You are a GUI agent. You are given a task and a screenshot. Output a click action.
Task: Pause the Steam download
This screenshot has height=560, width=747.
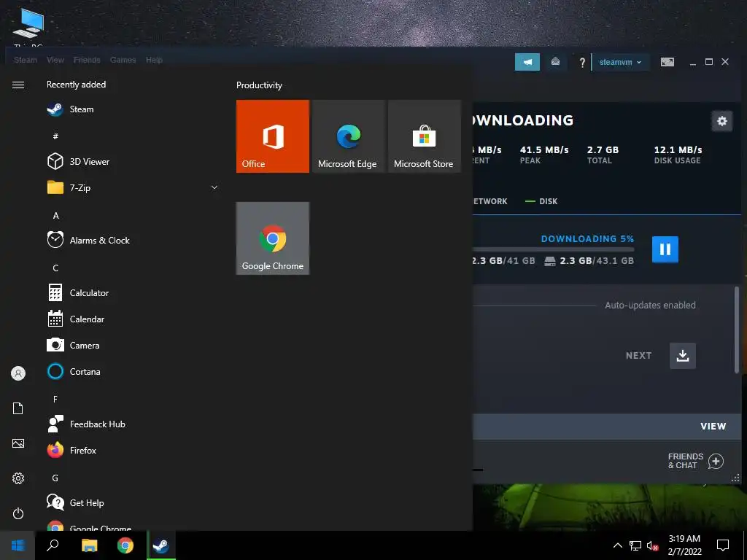coord(665,249)
